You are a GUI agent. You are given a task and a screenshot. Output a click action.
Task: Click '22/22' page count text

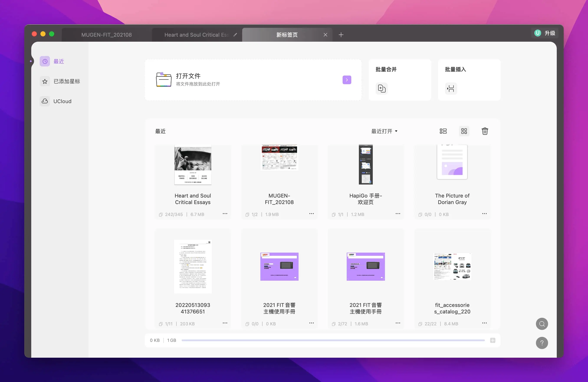click(x=430, y=324)
